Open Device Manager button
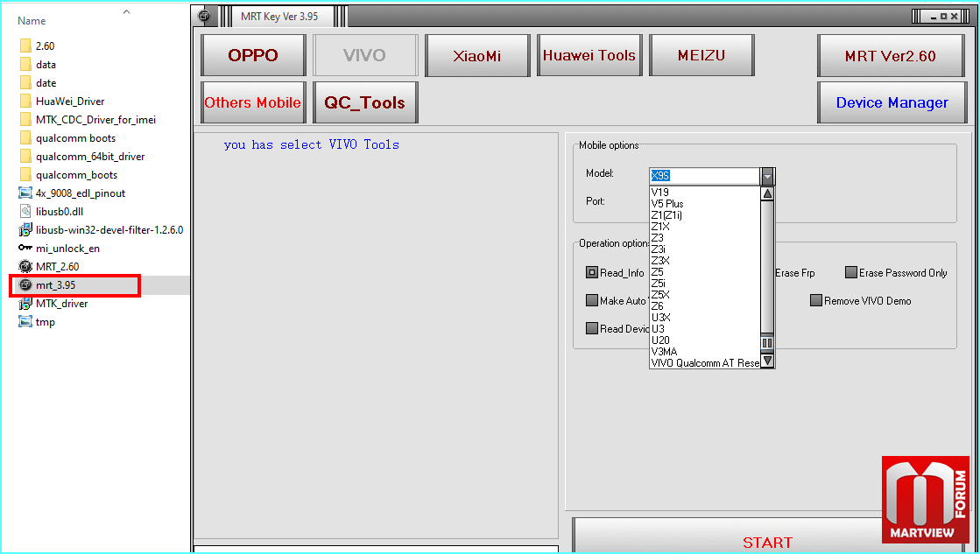The height and width of the screenshot is (554, 980). click(x=892, y=102)
